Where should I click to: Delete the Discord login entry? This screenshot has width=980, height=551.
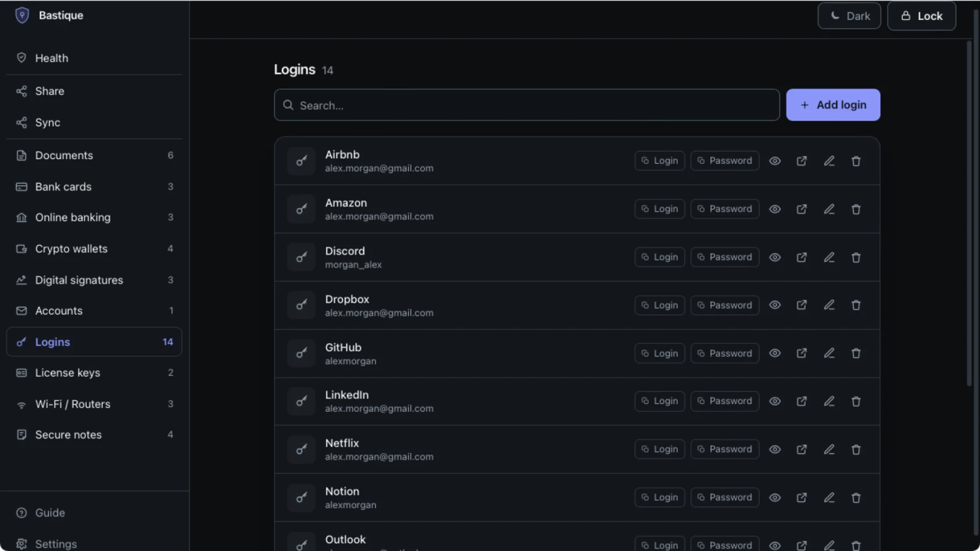point(856,257)
